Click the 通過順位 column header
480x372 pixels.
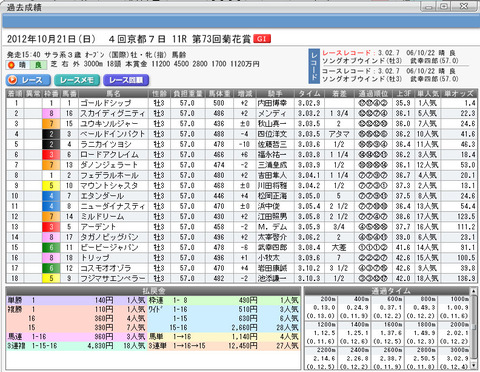click(x=373, y=94)
